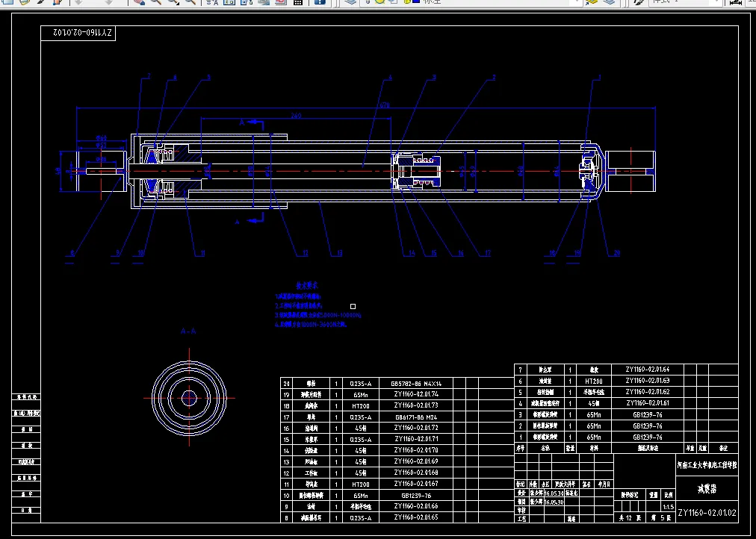Select the code ZY1160-02.01.64
Viewport: 756px width, 539px height.
648,370
